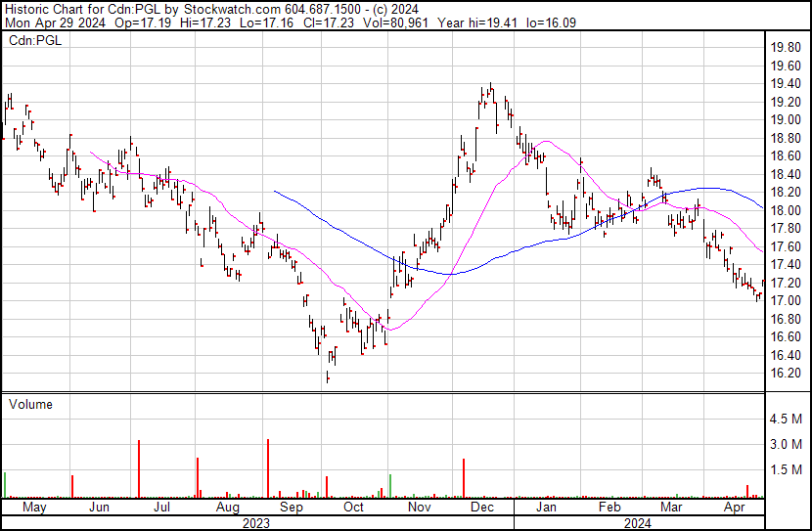Click the 19.40 price axis label
The image size is (812, 531).
pos(786,84)
